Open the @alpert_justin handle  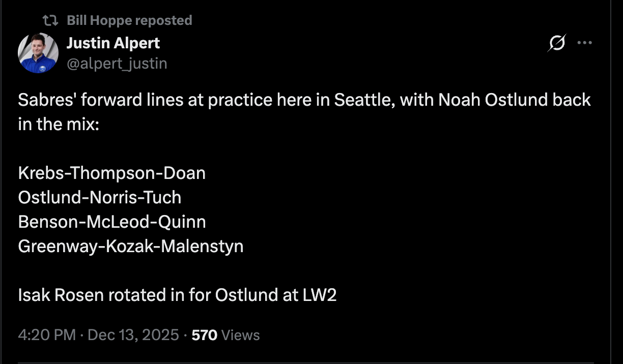pos(118,63)
